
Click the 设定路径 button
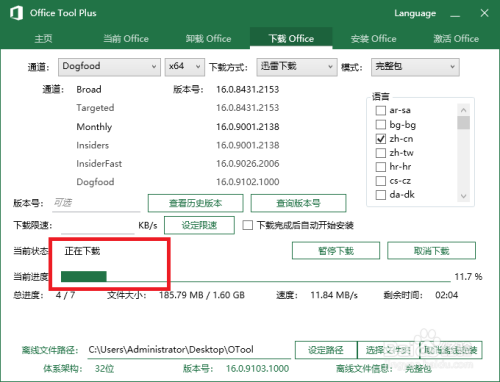tap(326, 350)
